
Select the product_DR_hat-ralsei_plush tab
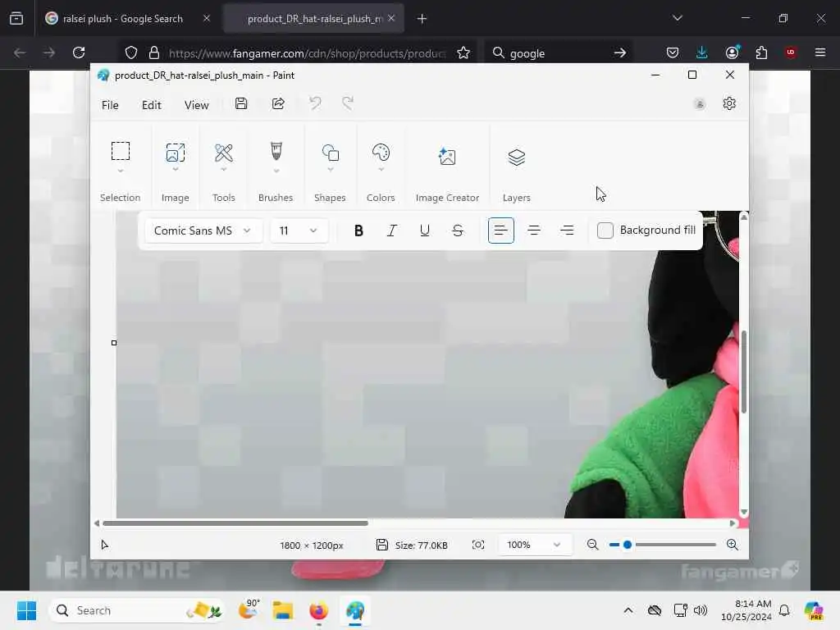[x=315, y=19]
